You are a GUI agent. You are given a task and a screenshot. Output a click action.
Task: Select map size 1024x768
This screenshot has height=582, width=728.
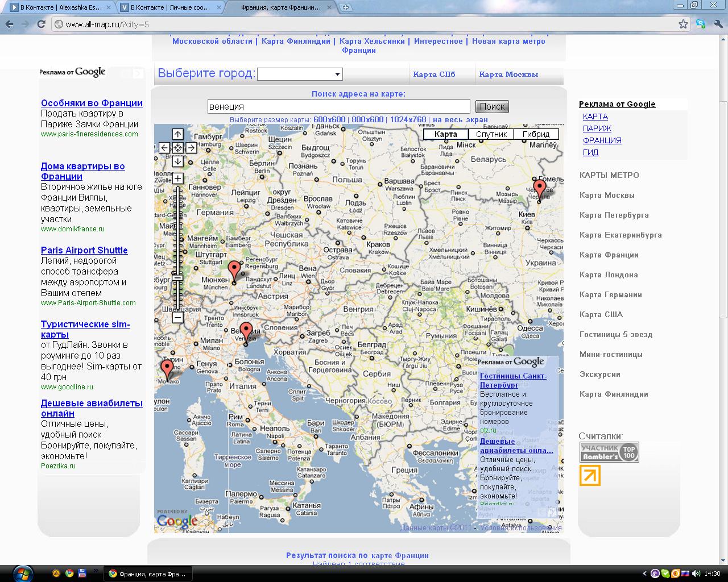pos(408,119)
